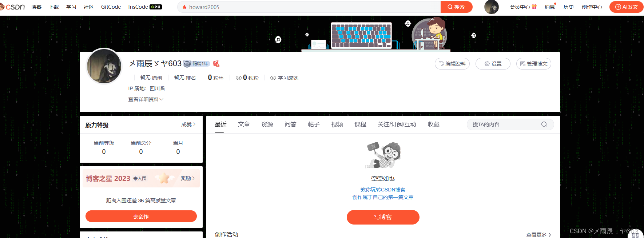Open 下载 in top navigation
This screenshot has width=644, height=238.
point(54,7)
